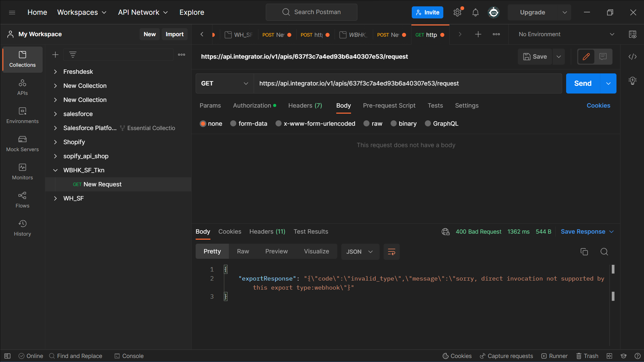The image size is (644, 362).
Task: Open the response Headers (11) tab
Action: (267, 232)
